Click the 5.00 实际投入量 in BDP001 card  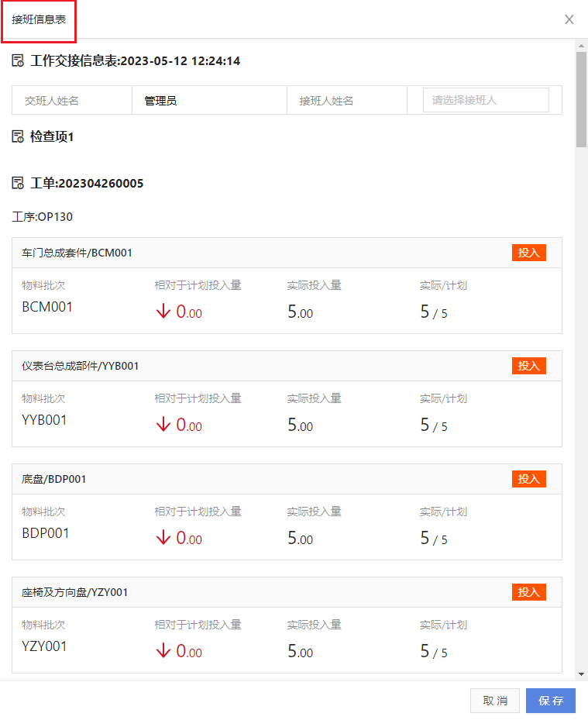pos(300,538)
